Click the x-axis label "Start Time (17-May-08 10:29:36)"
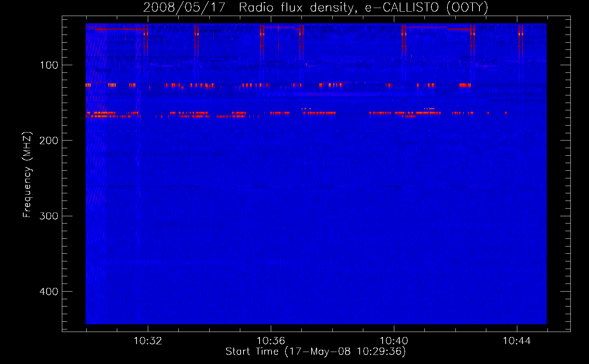 316,352
